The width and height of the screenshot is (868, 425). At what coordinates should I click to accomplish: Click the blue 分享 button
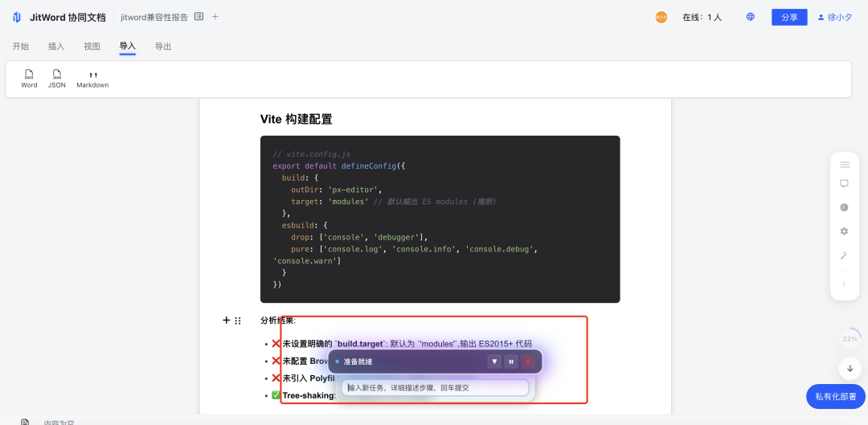coord(788,17)
